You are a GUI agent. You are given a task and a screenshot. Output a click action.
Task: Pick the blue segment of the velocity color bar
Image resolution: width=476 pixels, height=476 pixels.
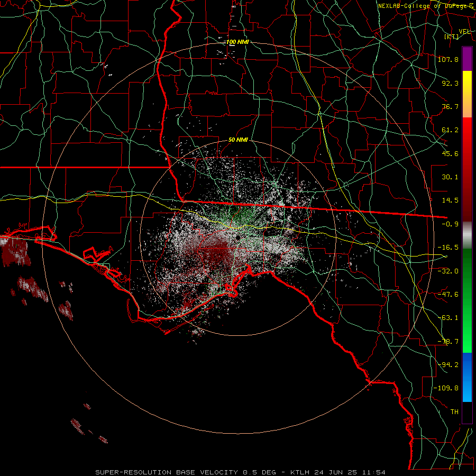point(467,377)
